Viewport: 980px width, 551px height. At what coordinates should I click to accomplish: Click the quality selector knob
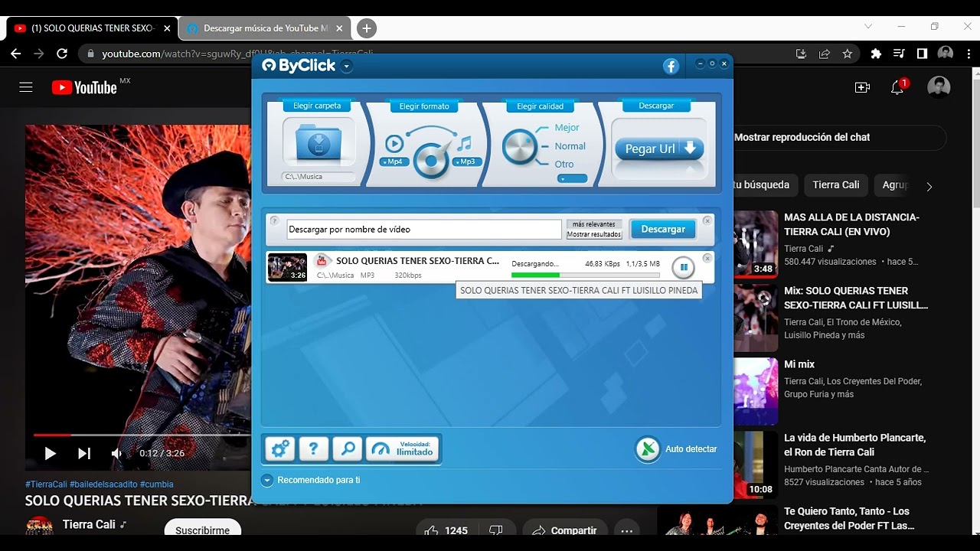pyautogui.click(x=520, y=146)
